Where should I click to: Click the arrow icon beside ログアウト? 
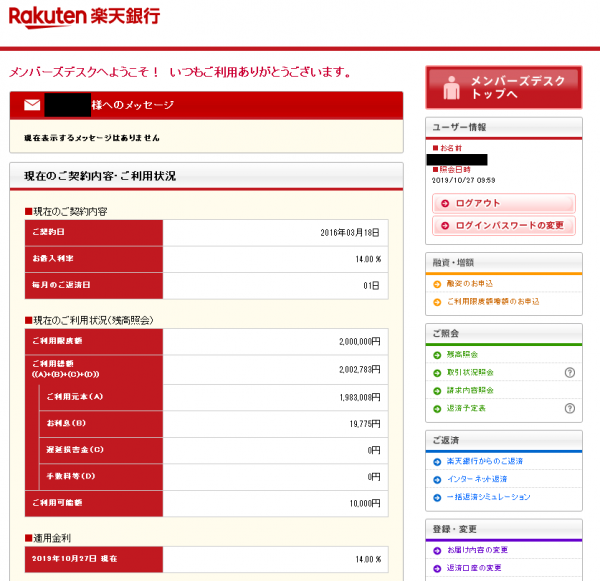[445, 204]
